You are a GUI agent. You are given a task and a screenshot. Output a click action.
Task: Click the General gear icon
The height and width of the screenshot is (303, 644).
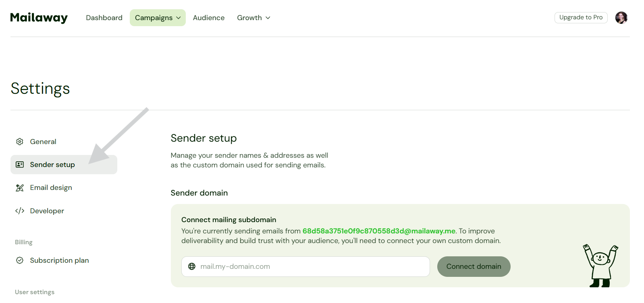tap(20, 142)
